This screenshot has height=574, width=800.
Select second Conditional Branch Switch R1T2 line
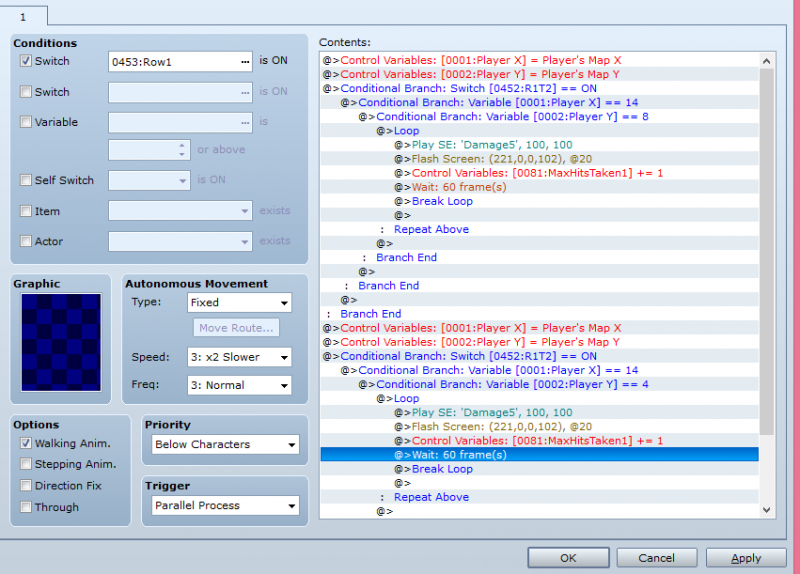(540, 356)
